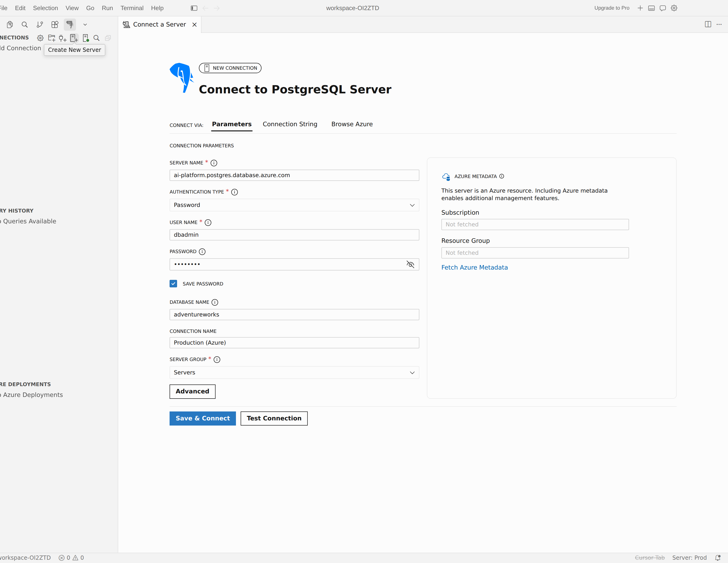728x563 pixels.
Task: Show info for Password field
Action: [x=202, y=252]
